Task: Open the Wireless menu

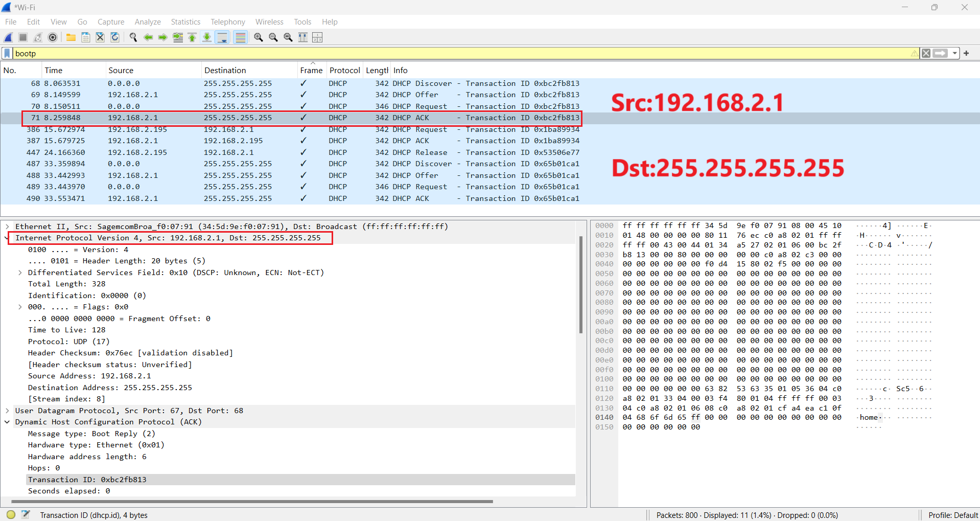Action: (269, 22)
